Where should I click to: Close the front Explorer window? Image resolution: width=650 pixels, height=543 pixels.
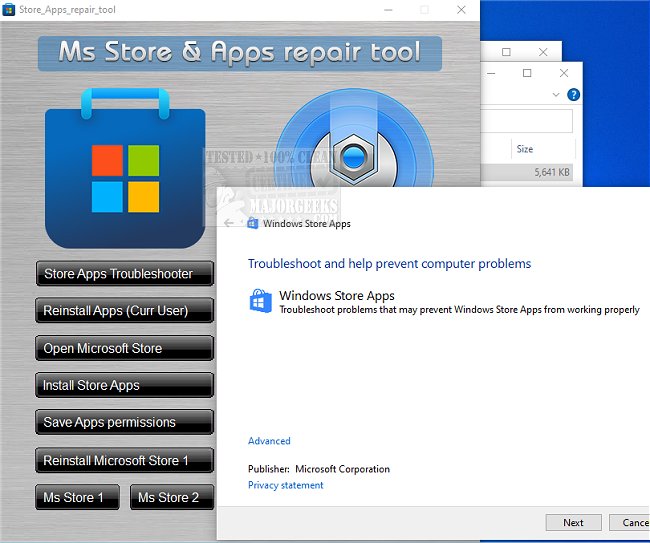click(x=564, y=73)
